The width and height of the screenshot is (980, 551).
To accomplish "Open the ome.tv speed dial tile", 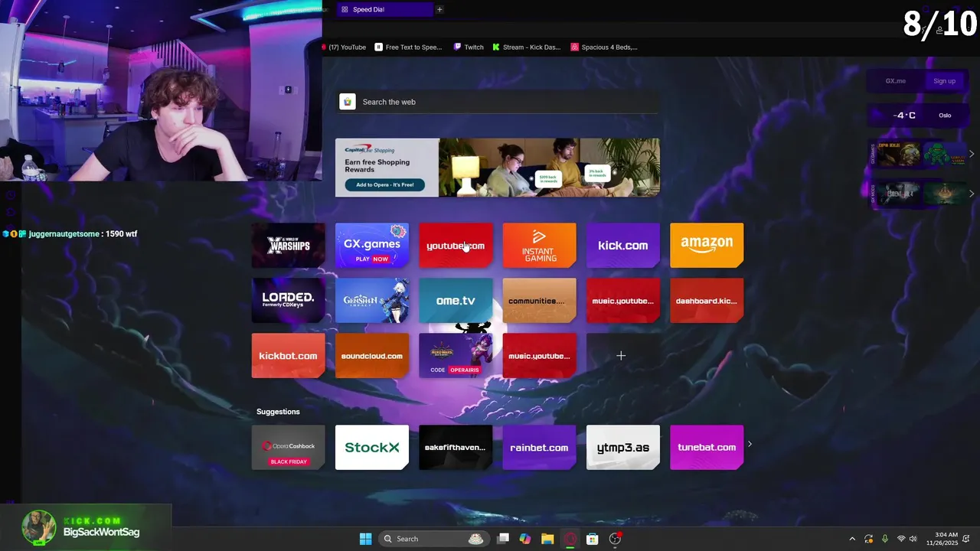I will tap(456, 301).
